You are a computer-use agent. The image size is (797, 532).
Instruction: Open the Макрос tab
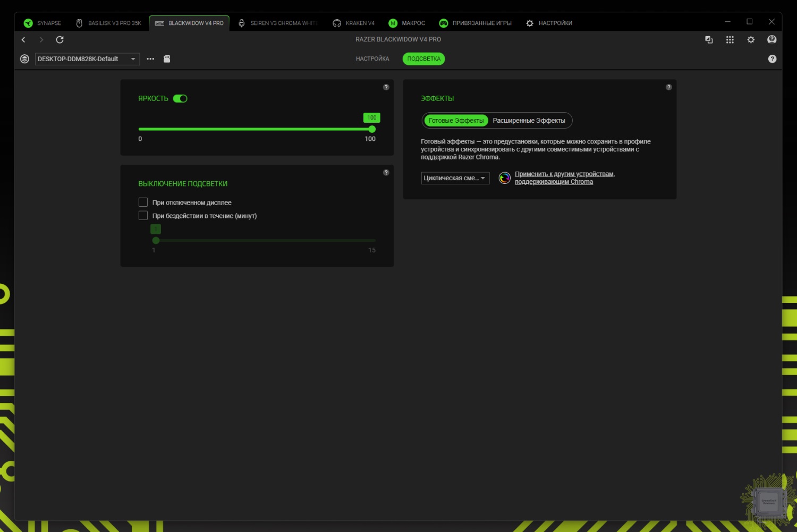(407, 23)
